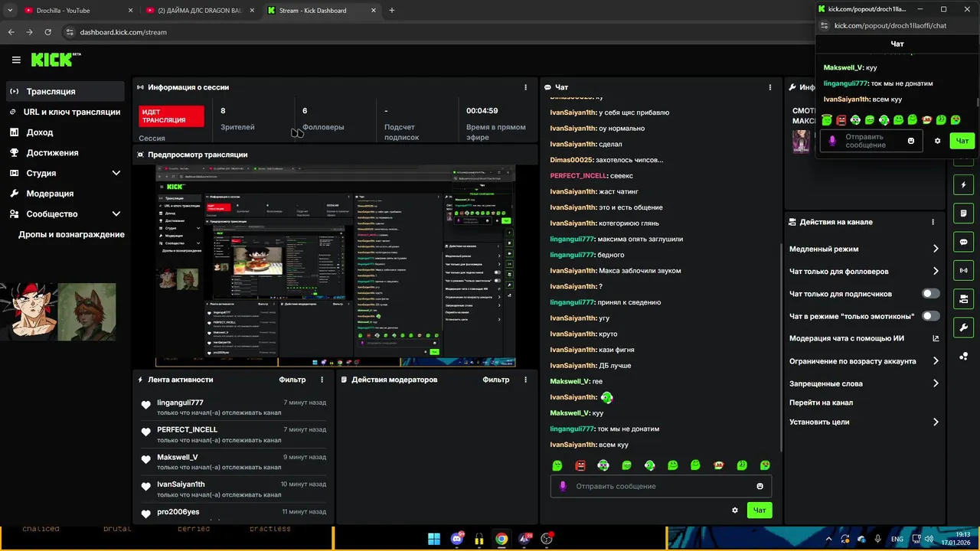
Task: Click Перейти на канал link
Action: pyautogui.click(x=821, y=403)
